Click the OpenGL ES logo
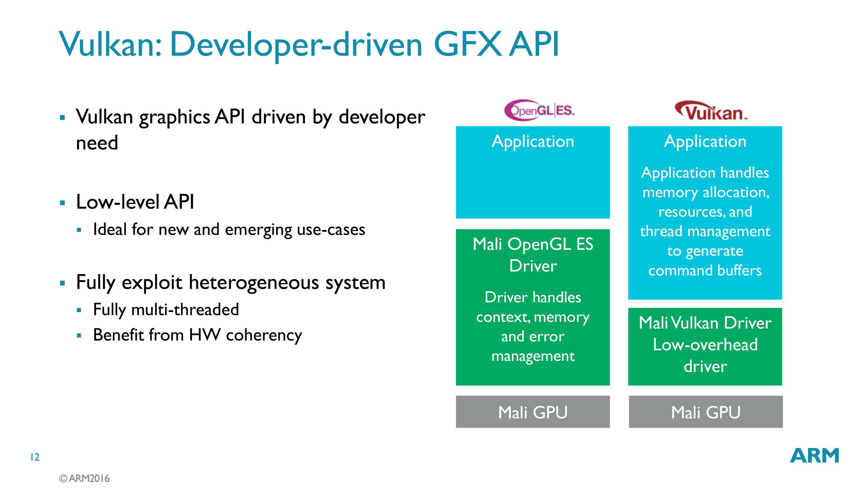Viewport: 868px width, 488px height. pyautogui.click(x=539, y=110)
